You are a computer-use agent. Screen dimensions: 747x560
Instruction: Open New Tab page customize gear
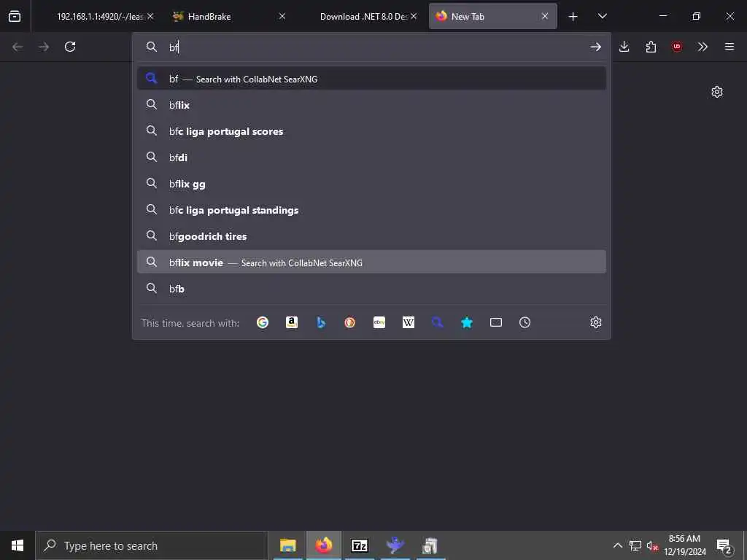pyautogui.click(x=717, y=92)
